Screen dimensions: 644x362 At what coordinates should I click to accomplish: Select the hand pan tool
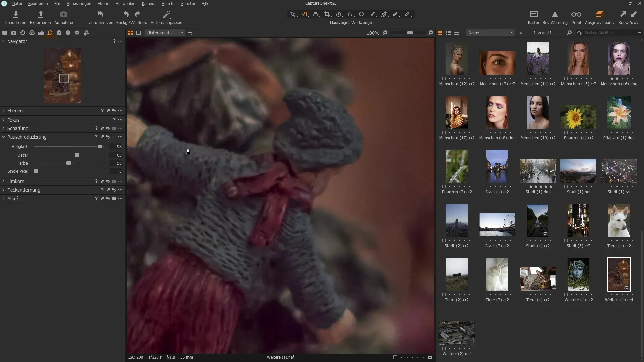[x=305, y=14]
